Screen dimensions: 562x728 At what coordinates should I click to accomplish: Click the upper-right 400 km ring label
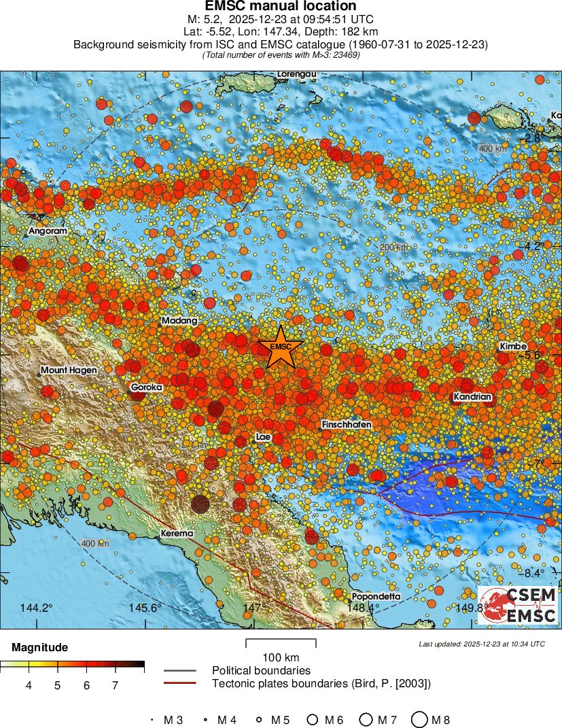[493, 149]
